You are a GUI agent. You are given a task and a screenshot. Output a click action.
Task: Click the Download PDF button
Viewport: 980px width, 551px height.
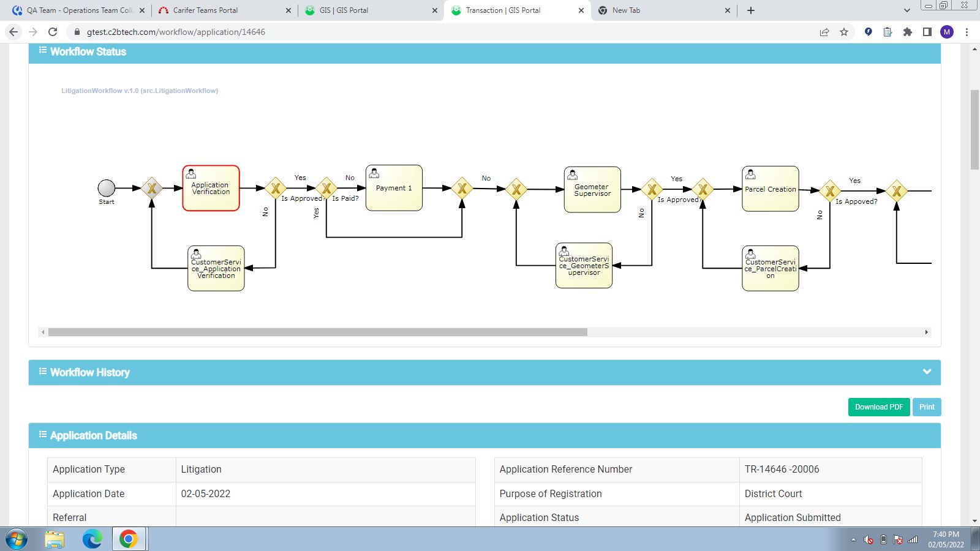879,407
